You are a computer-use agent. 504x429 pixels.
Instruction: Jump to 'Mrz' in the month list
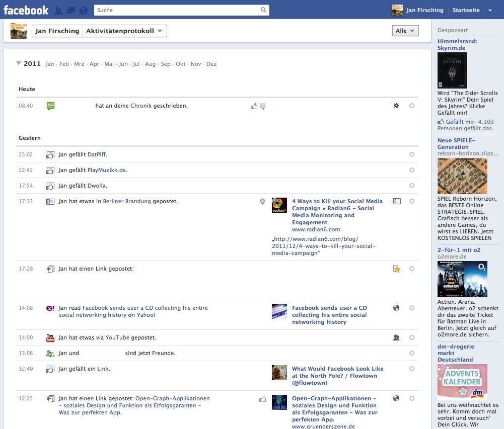click(79, 64)
